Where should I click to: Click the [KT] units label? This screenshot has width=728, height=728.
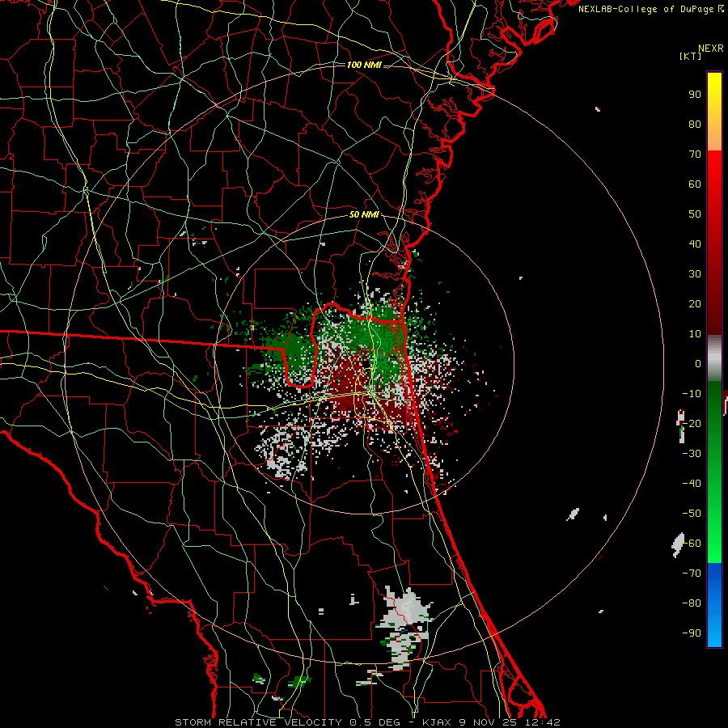691,56
